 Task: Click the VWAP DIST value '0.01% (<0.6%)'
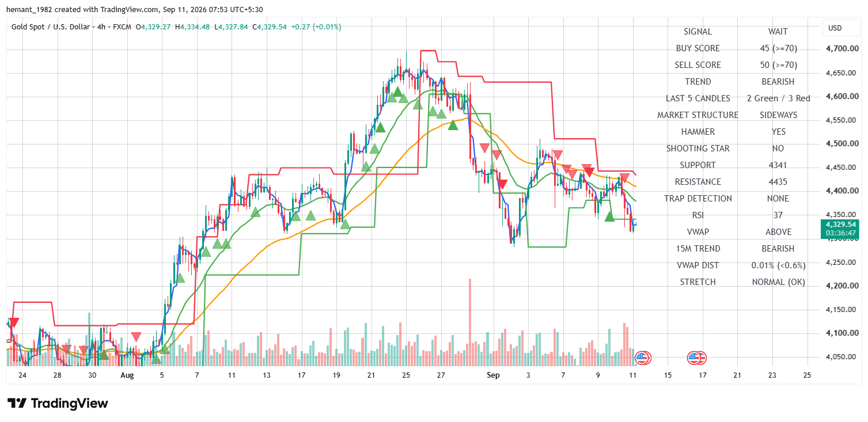point(778,265)
